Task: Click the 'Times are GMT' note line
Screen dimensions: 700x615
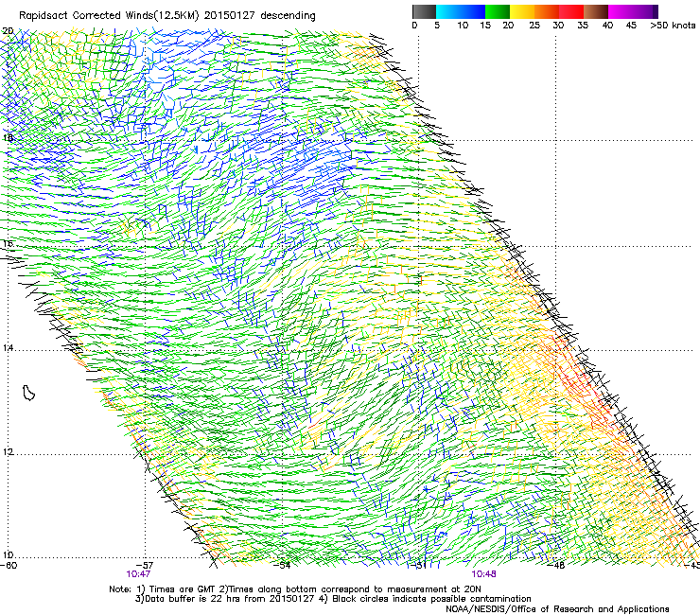Action: point(295,589)
